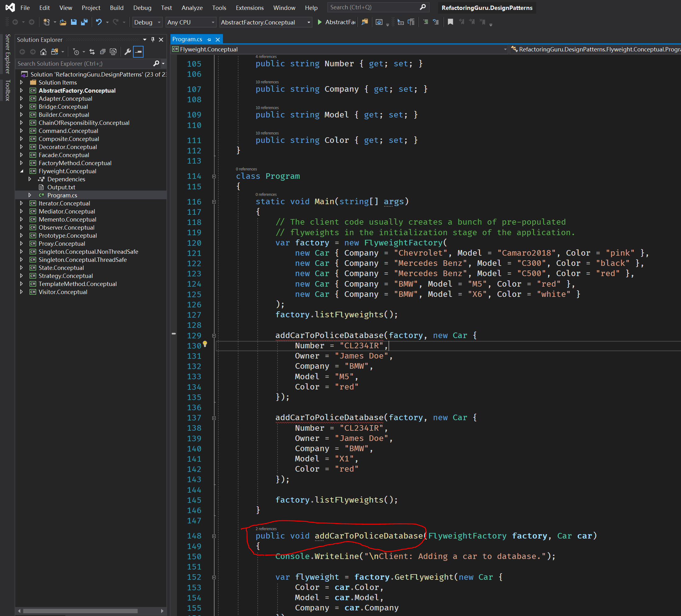This screenshot has width=681, height=616.
Task: Toggle auto-hide pin on Solution Explorer
Action: 153,40
